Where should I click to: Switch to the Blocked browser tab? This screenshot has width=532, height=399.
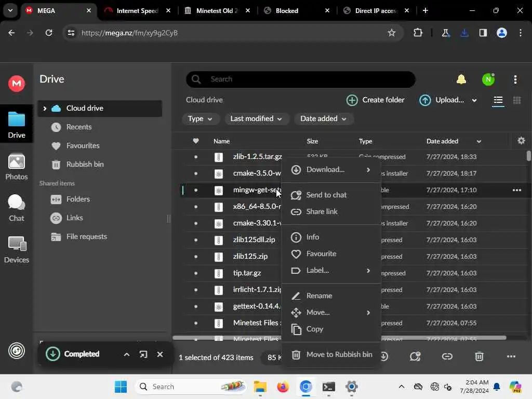pos(296,10)
